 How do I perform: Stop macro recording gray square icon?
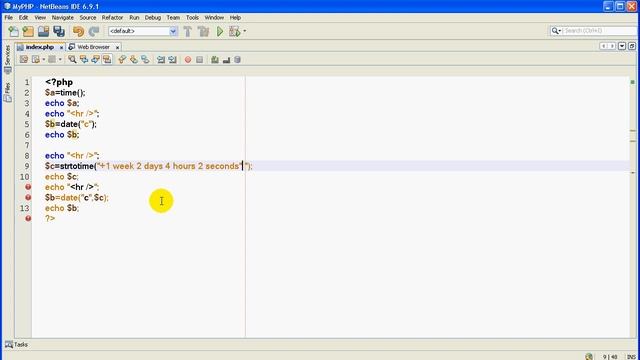click(199, 60)
